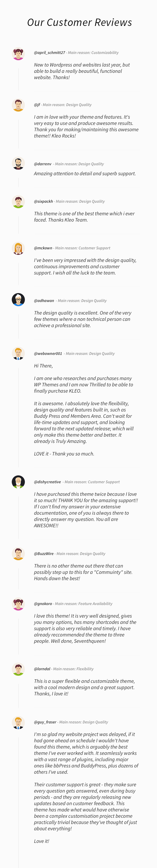Click dishycreative's avatar icon
Image resolution: width=157 pixels, height=868 pixels.
pyautogui.click(x=18, y=482)
